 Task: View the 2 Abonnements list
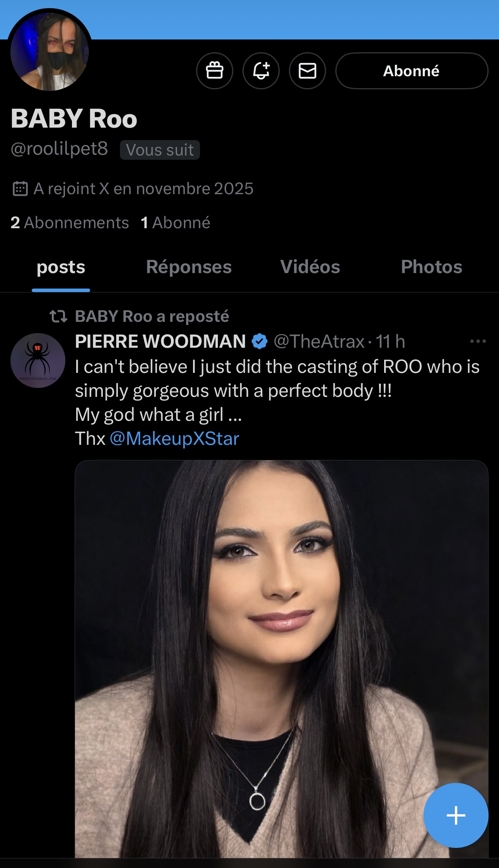tap(70, 222)
